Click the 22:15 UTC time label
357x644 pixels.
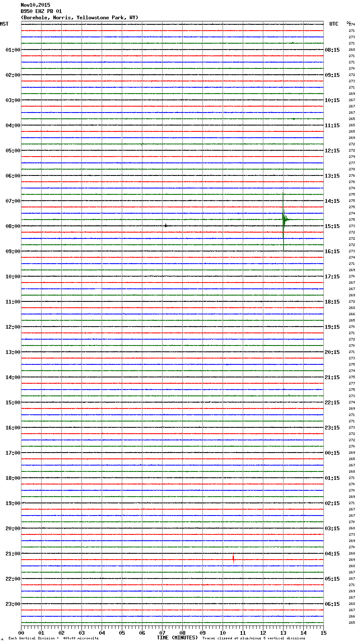point(332,402)
